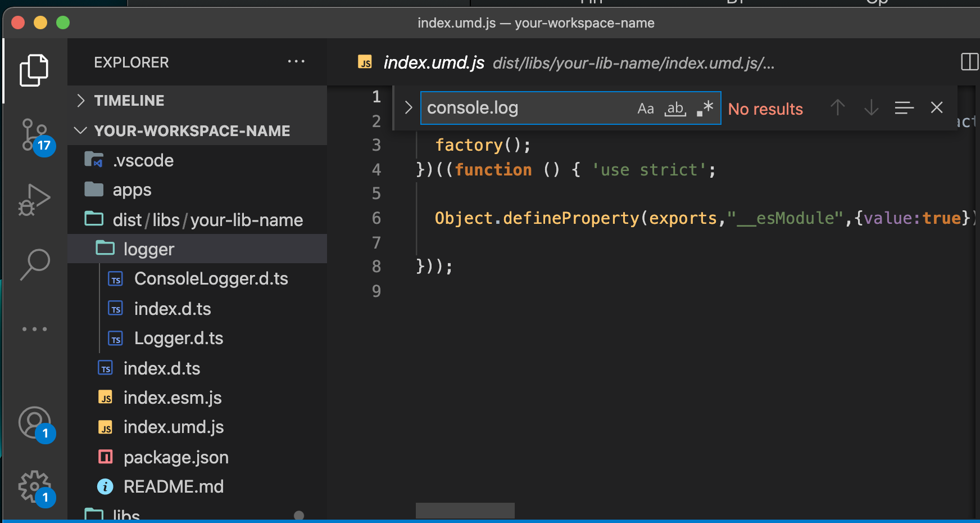Click Object.defineProperty on line 6
Screen dimensions: 980x523
tap(537, 218)
